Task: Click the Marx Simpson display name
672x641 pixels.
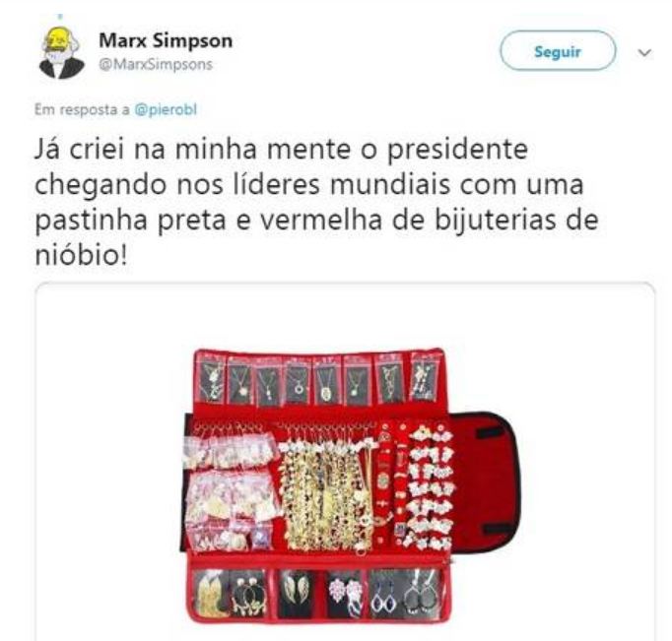Action: [166, 40]
